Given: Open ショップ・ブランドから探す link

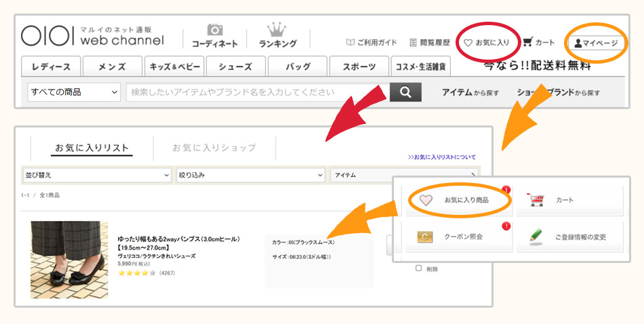Looking at the screenshot, I should pos(558,92).
